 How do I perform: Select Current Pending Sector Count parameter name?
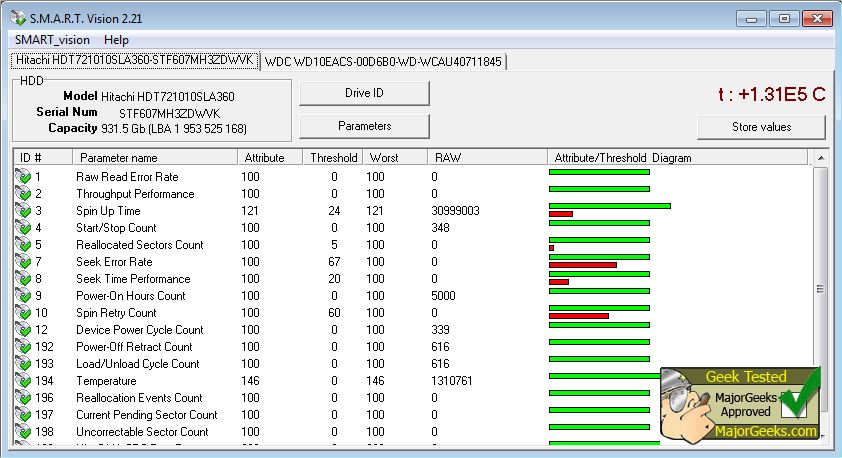pyautogui.click(x=147, y=415)
